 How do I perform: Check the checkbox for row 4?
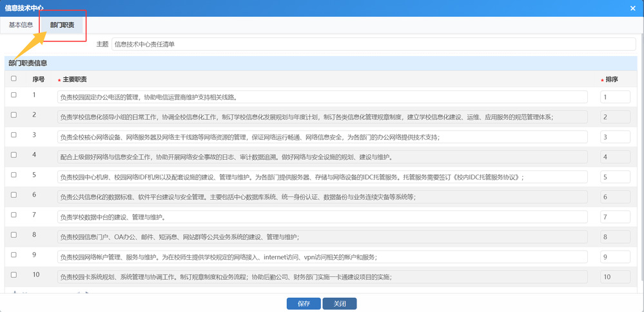click(x=14, y=155)
